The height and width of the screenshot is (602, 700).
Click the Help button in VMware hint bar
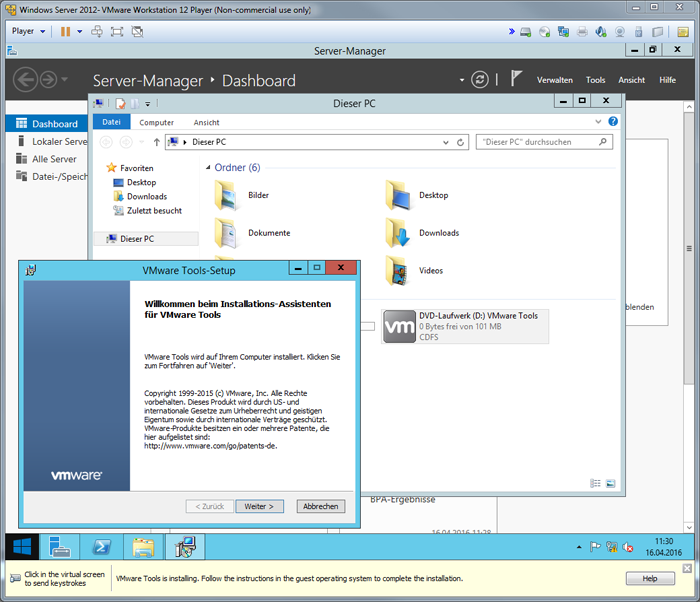(650, 578)
